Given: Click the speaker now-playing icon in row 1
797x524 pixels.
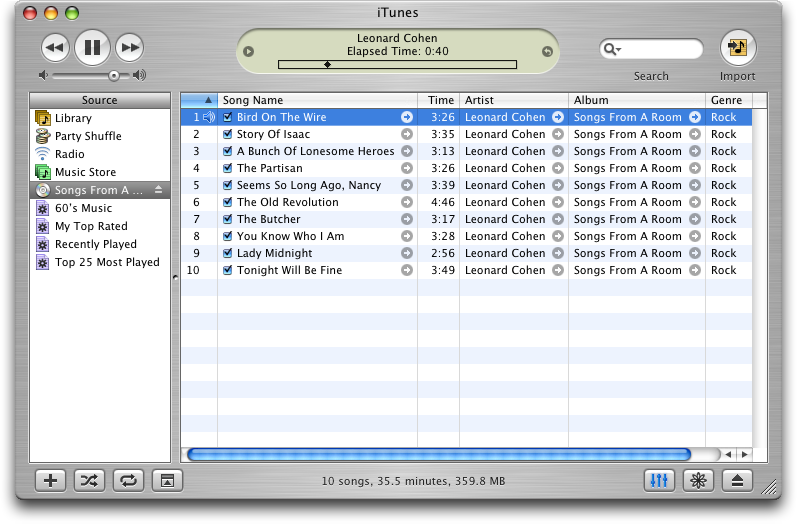Looking at the screenshot, I should (x=209, y=117).
